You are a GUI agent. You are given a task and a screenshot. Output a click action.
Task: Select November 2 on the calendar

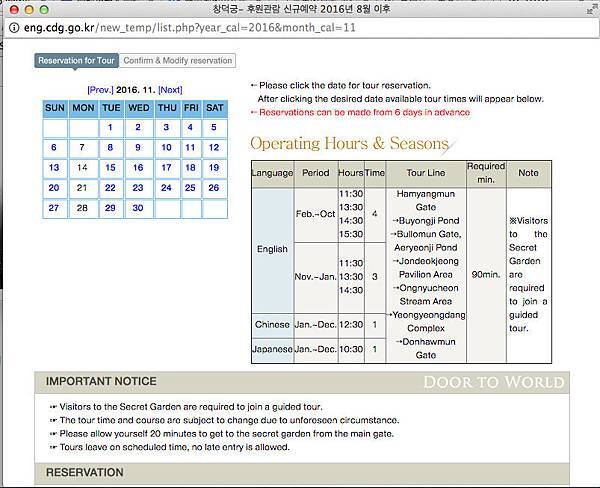click(x=138, y=127)
